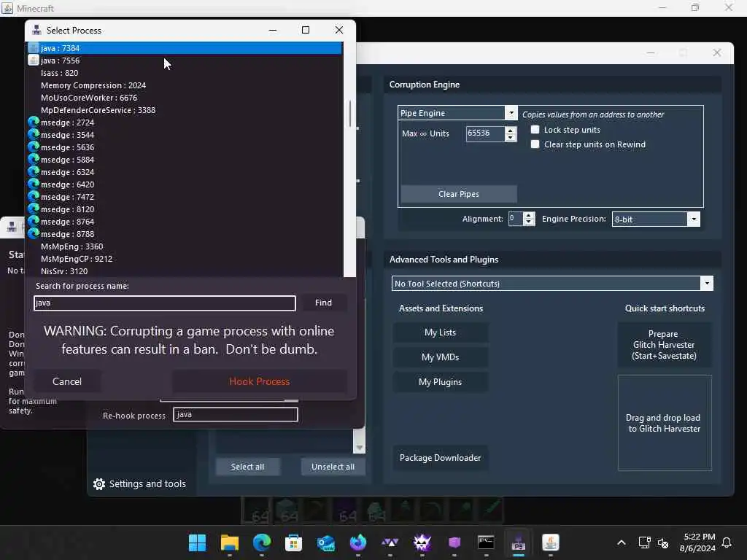The height and width of the screenshot is (560, 747).
Task: Click Java icon beside java : 7556
Action: pyautogui.click(x=34, y=61)
